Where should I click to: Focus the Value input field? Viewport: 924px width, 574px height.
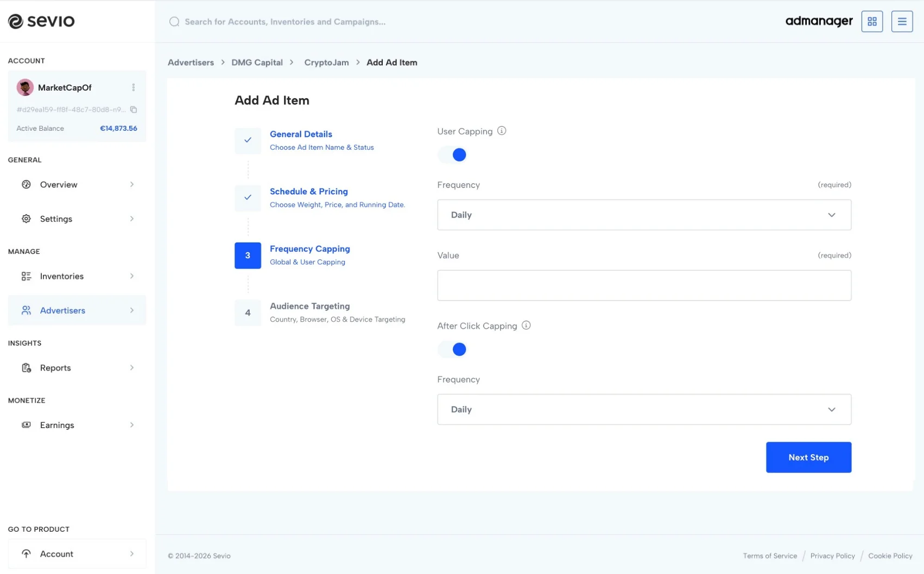644,285
